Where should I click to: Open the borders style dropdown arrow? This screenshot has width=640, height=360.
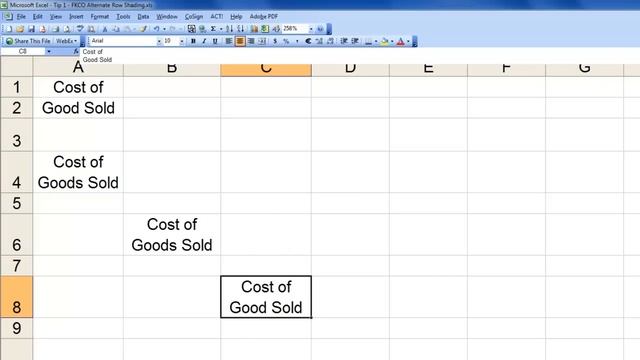click(376, 41)
